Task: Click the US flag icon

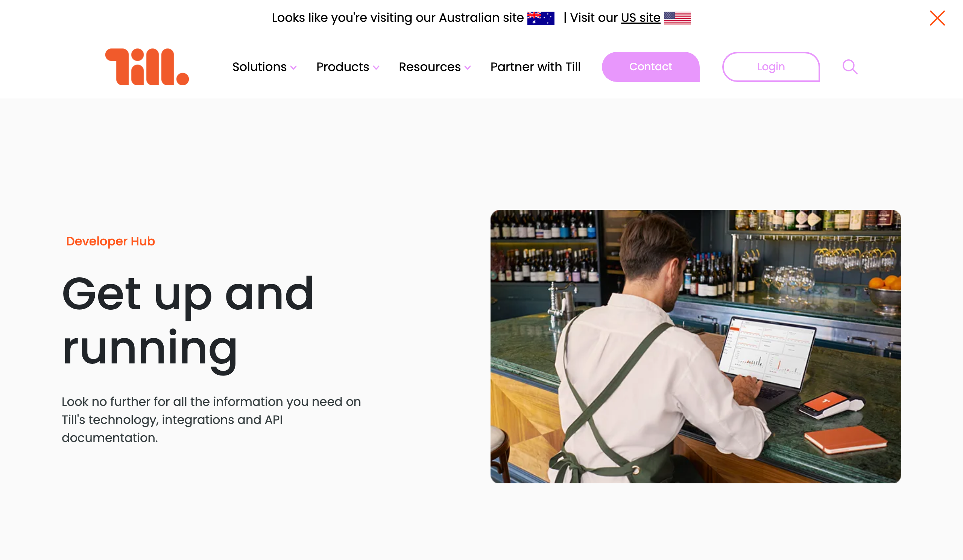Action: coord(677,18)
